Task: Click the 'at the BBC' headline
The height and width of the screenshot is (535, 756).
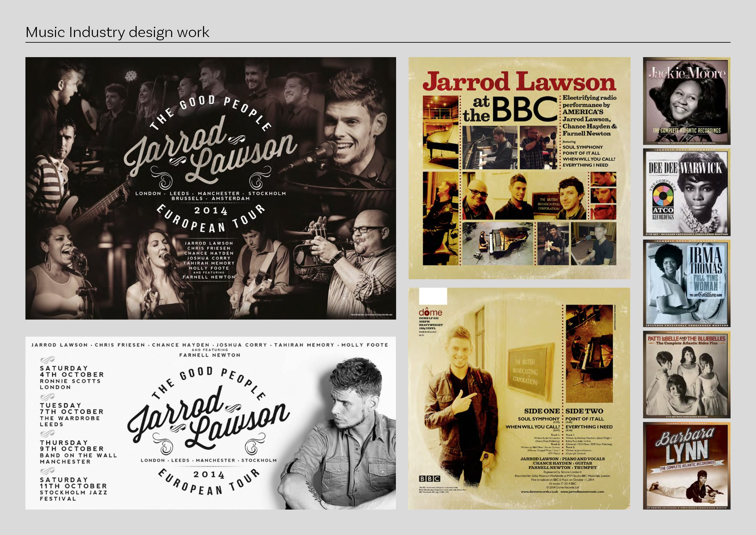Action: (510, 110)
